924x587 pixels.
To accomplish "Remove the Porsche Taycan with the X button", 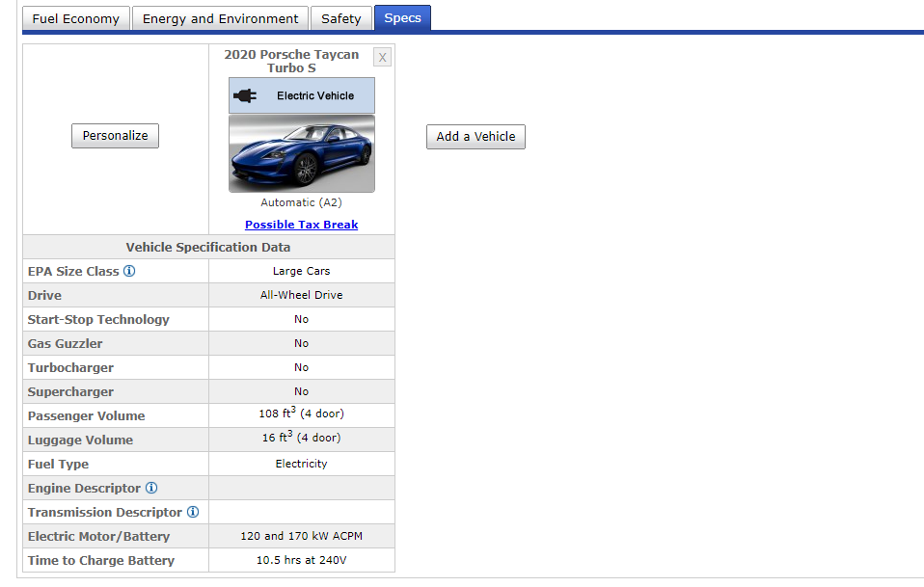I will click(383, 57).
